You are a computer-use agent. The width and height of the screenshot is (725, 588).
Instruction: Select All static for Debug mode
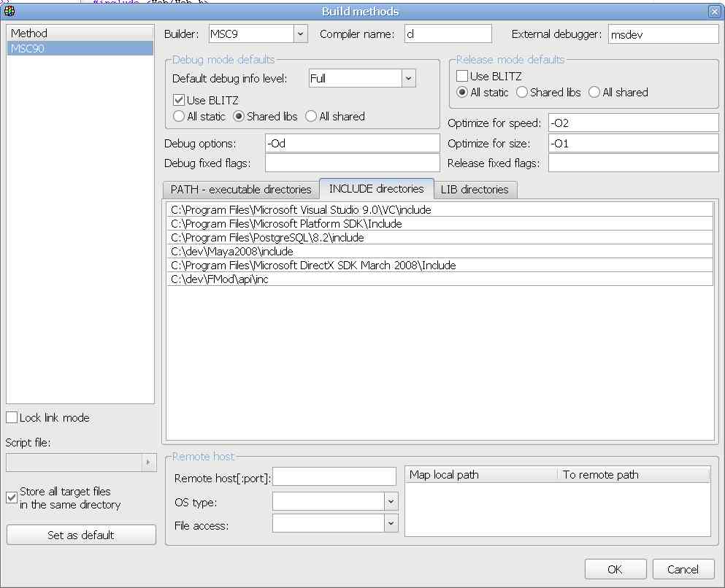pyautogui.click(x=179, y=116)
